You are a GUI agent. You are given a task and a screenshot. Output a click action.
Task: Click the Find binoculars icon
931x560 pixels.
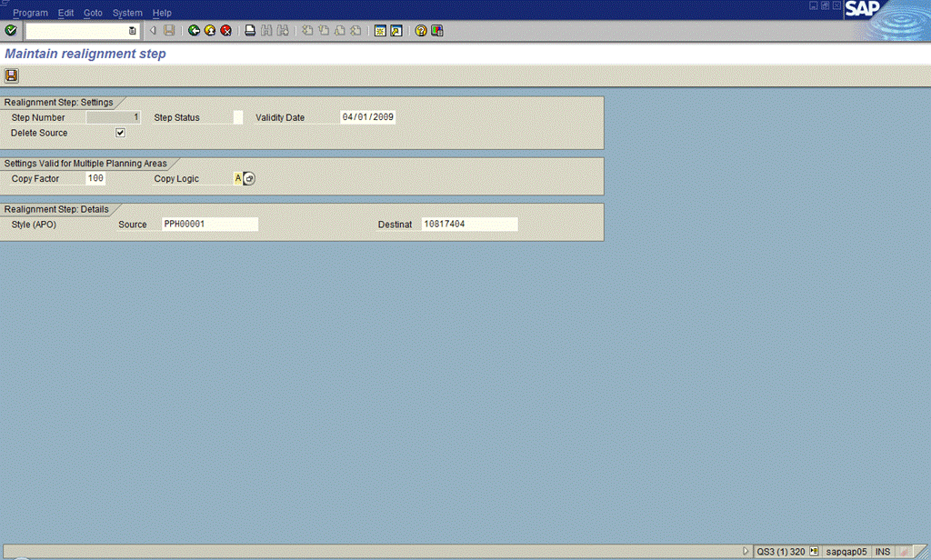(x=266, y=30)
